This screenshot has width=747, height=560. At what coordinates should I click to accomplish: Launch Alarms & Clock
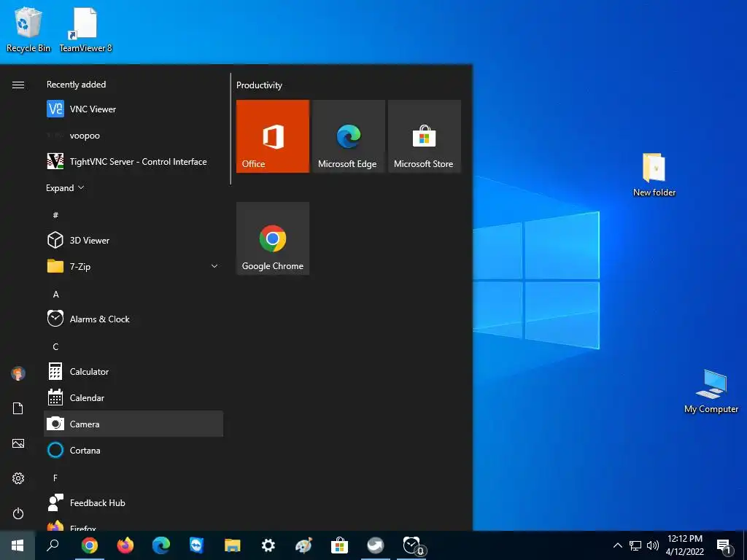133,319
